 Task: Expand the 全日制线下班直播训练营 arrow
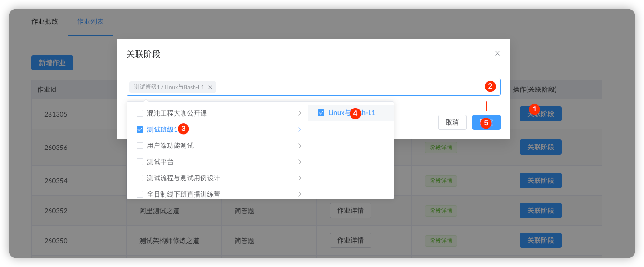click(x=299, y=194)
